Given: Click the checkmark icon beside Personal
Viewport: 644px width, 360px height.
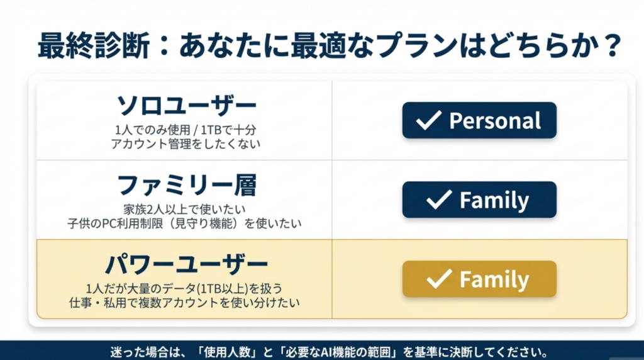Looking at the screenshot, I should [429, 121].
